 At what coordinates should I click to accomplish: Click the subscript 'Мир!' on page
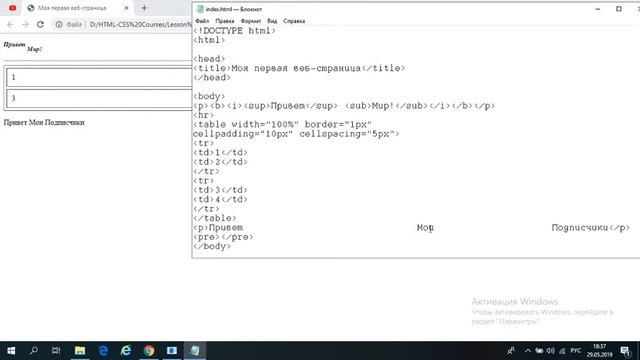34,49
